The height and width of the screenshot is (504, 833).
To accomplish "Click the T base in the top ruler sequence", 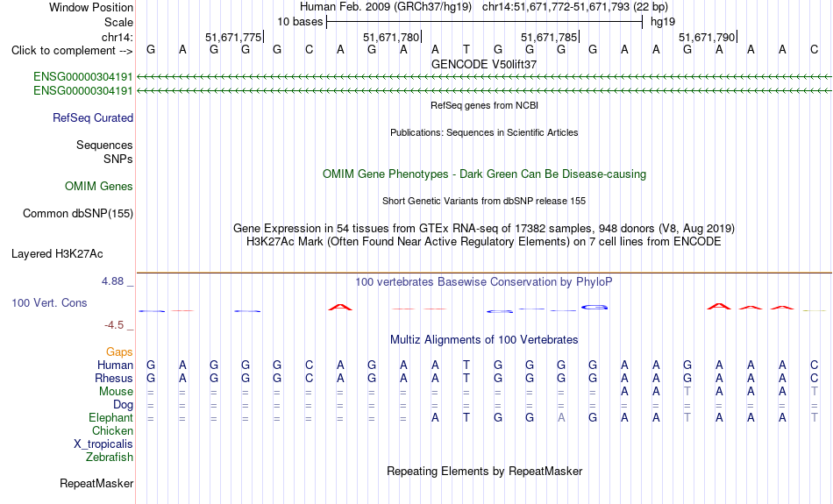I will (x=466, y=50).
